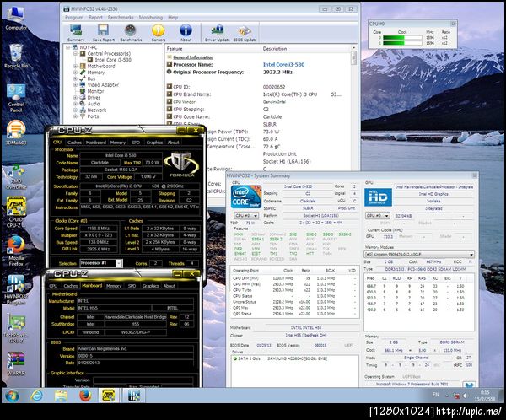The height and width of the screenshot is (420, 506).
Task: Click the volume icon in system tray
Action: tap(465, 396)
